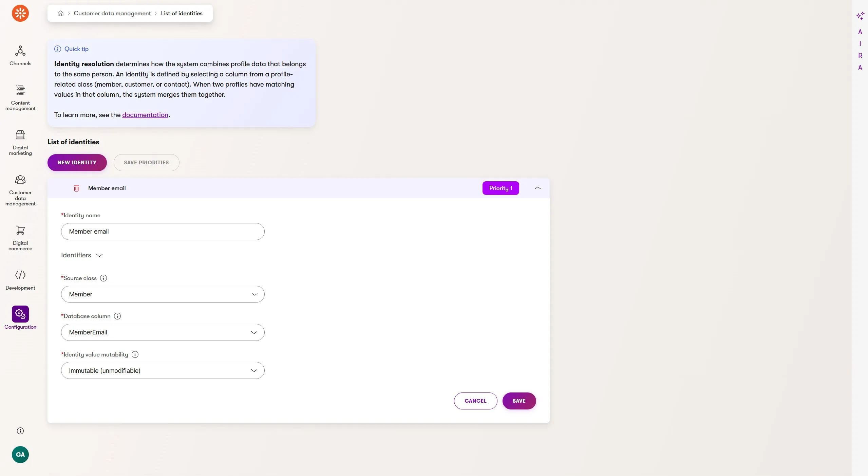This screenshot has height=476, width=868.
Task: Click the Kentico logo icon
Action: (20, 14)
